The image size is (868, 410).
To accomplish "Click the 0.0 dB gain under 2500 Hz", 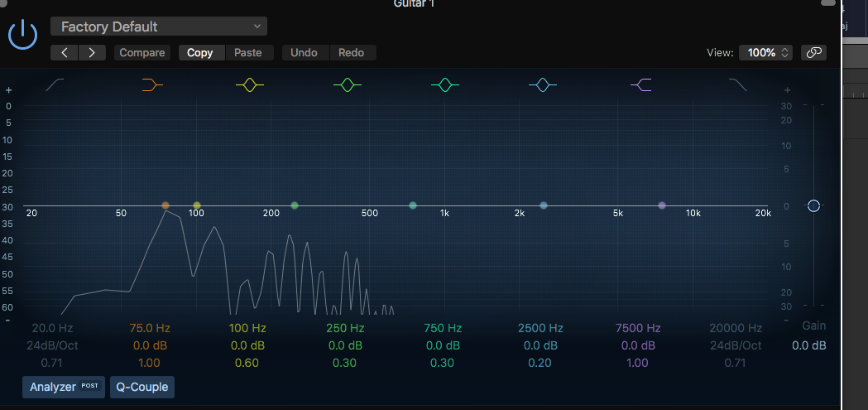I will (540, 345).
